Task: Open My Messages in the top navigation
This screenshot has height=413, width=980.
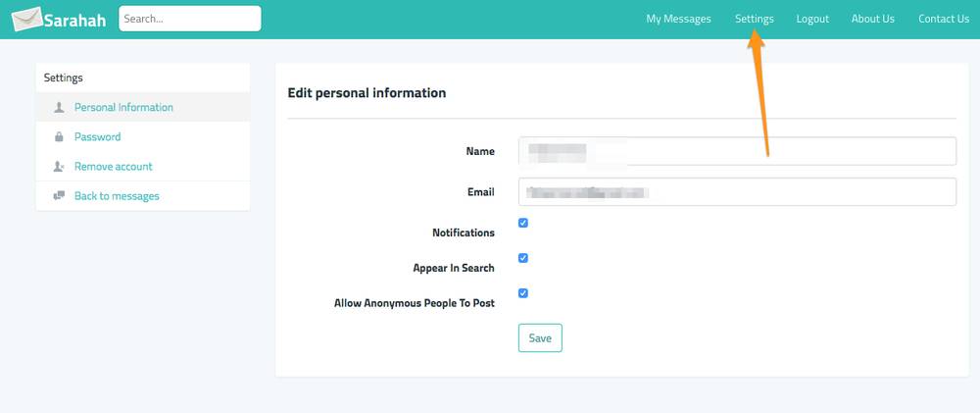Action: tap(678, 19)
